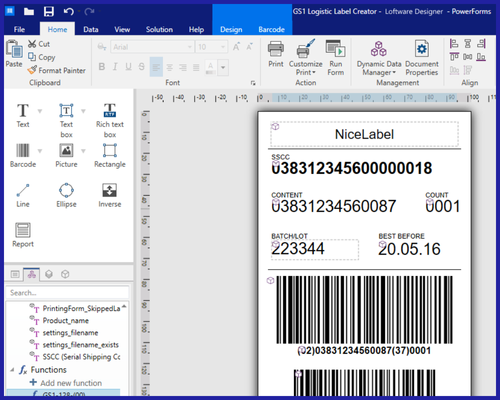The width and height of the screenshot is (500, 400).
Task: Select the Product_name variable
Action: pos(66,321)
